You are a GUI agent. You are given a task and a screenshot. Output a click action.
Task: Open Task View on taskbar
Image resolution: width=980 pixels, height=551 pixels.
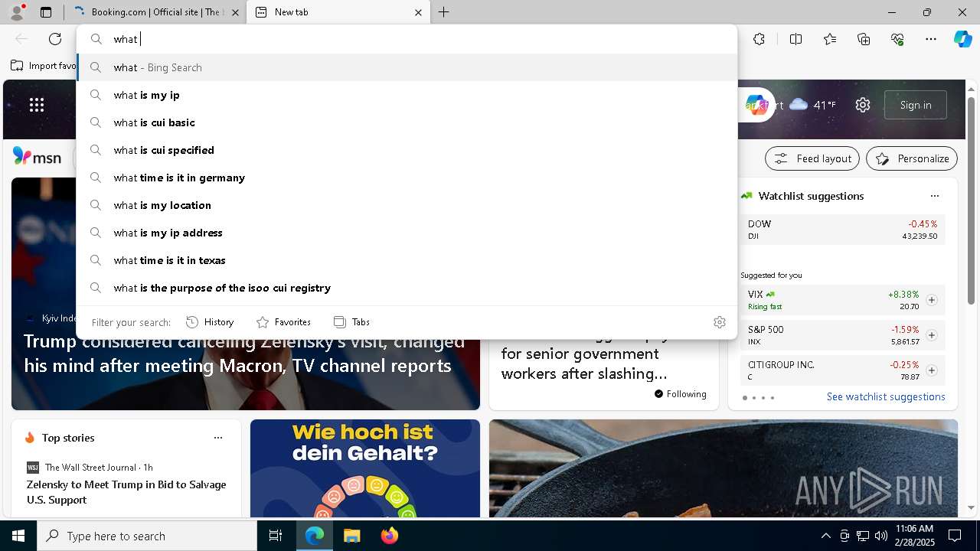276,536
